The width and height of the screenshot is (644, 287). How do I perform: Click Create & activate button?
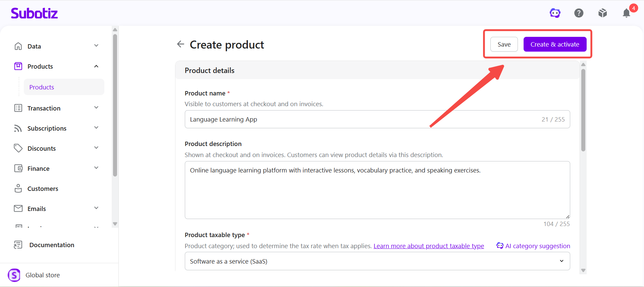555,44
